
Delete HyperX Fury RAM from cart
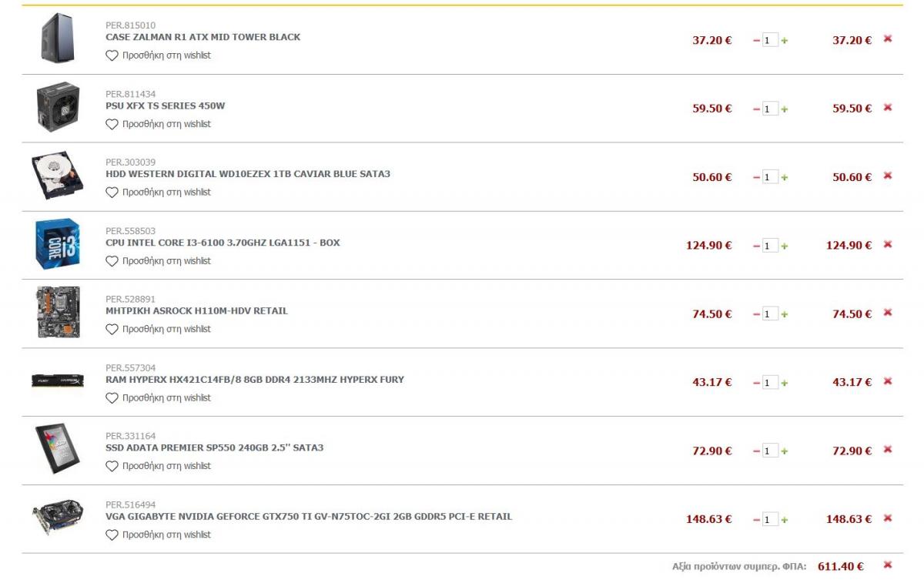point(888,381)
